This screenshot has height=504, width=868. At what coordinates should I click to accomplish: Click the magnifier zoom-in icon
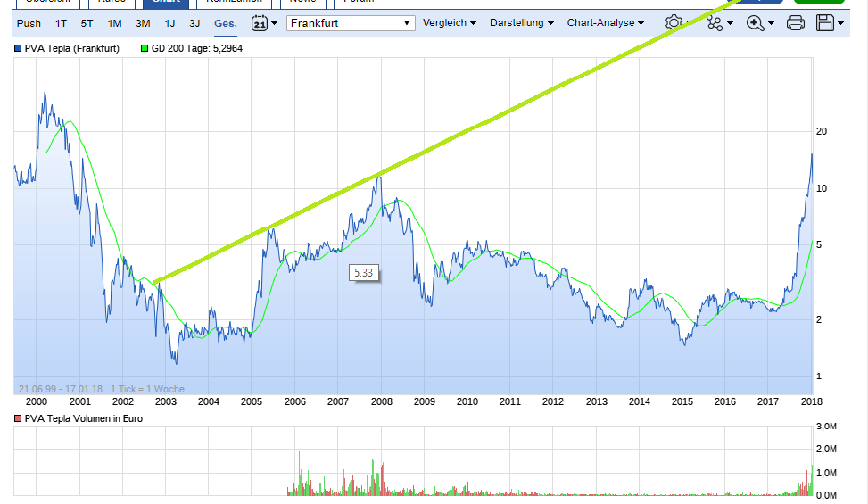(x=755, y=23)
